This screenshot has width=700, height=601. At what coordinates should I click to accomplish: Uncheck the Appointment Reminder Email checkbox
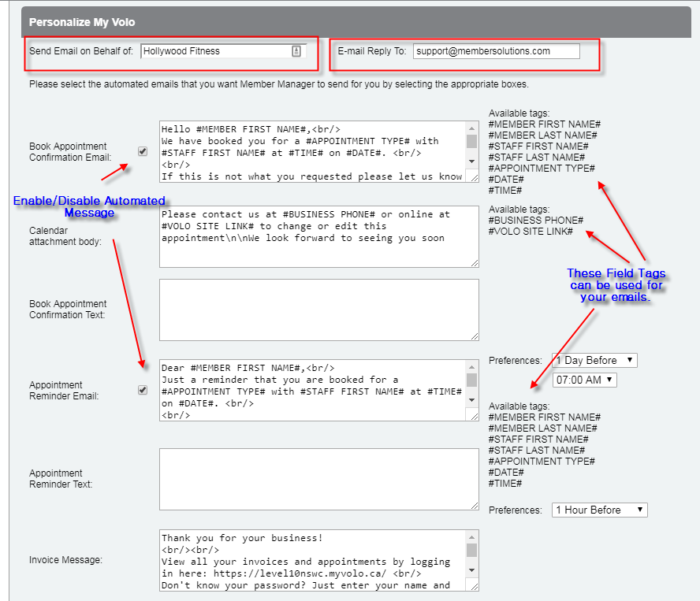(x=143, y=390)
